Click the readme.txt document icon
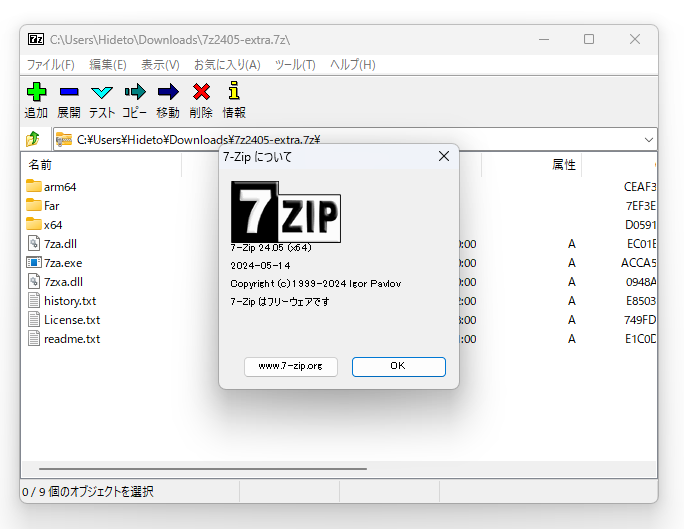Image resolution: width=684 pixels, height=529 pixels. [x=34, y=338]
